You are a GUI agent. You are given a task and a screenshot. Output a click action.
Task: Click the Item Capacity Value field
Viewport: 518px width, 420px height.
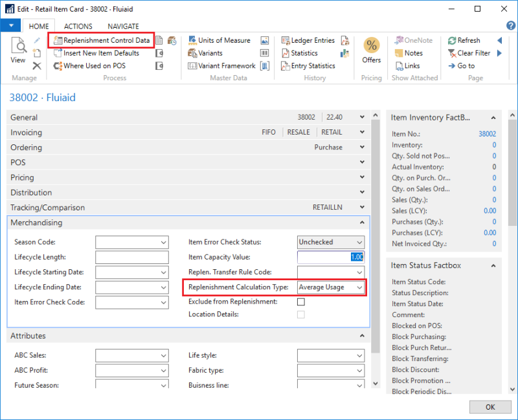coord(331,257)
